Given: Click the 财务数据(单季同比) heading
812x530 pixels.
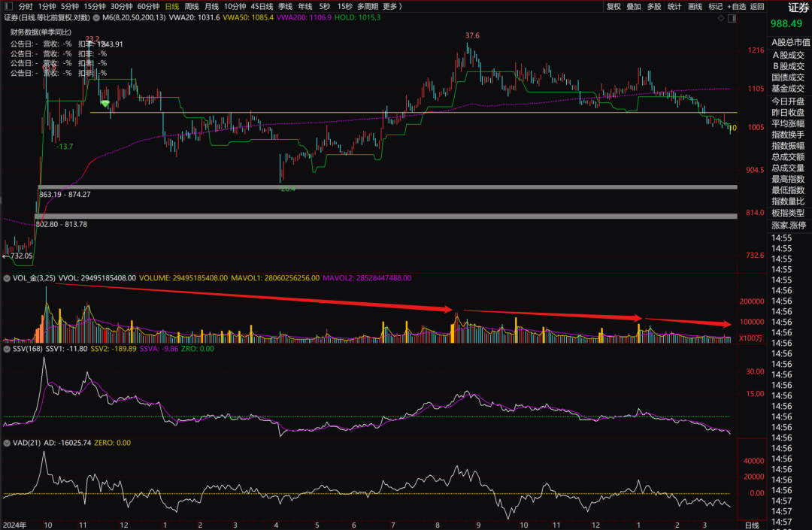Looking at the screenshot, I should [41, 32].
